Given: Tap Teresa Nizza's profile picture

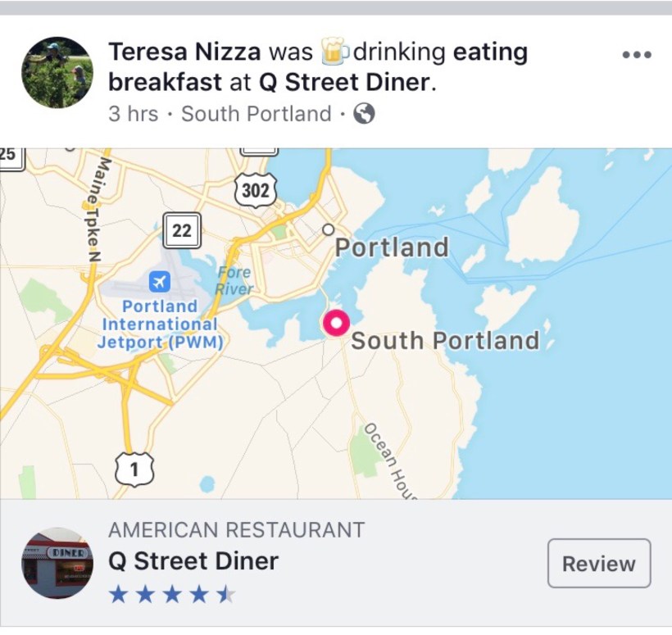Looking at the screenshot, I should 57,72.
